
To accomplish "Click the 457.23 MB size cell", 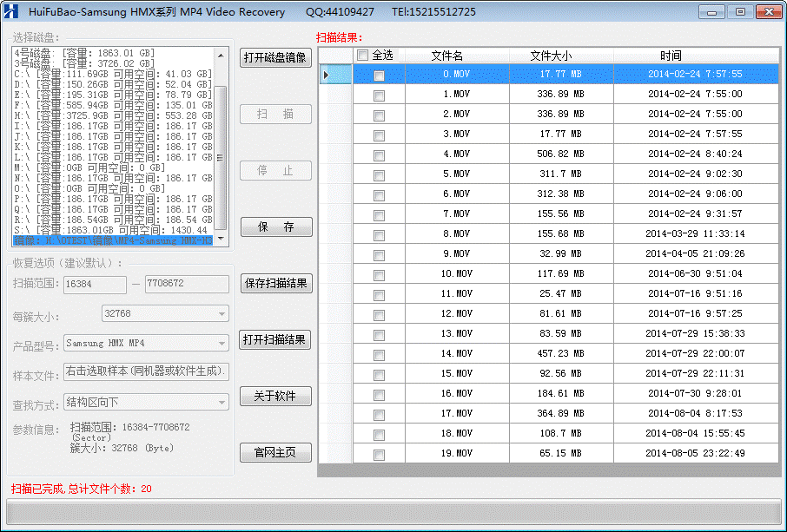I will pos(561,353).
